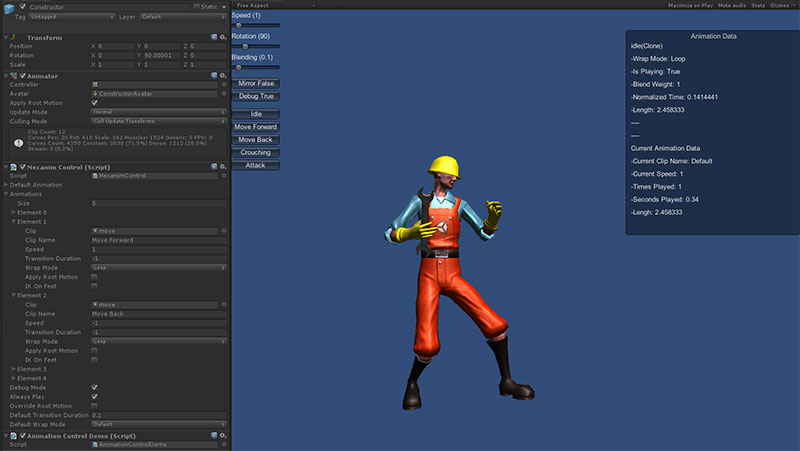Expand the Default Animation foldout
The height and width of the screenshot is (451, 800).
[x=6, y=185]
